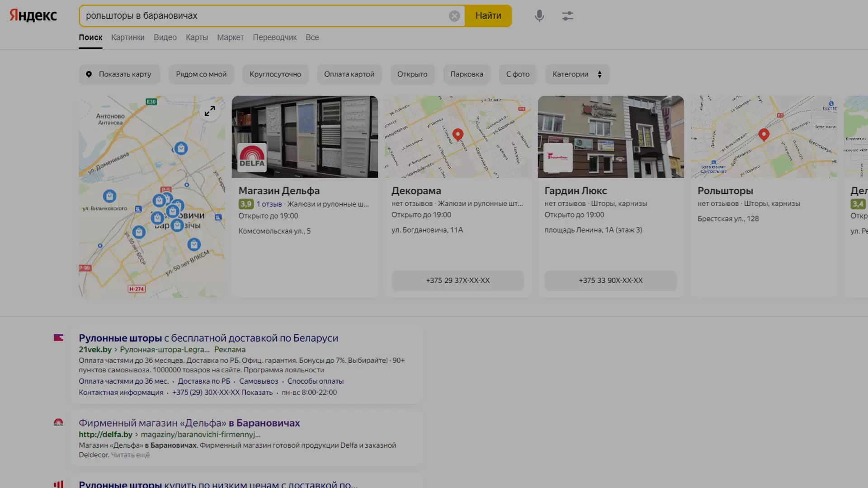Image resolution: width=868 pixels, height=488 pixels.
Task: Open the Декорама listing title
Action: (416, 191)
